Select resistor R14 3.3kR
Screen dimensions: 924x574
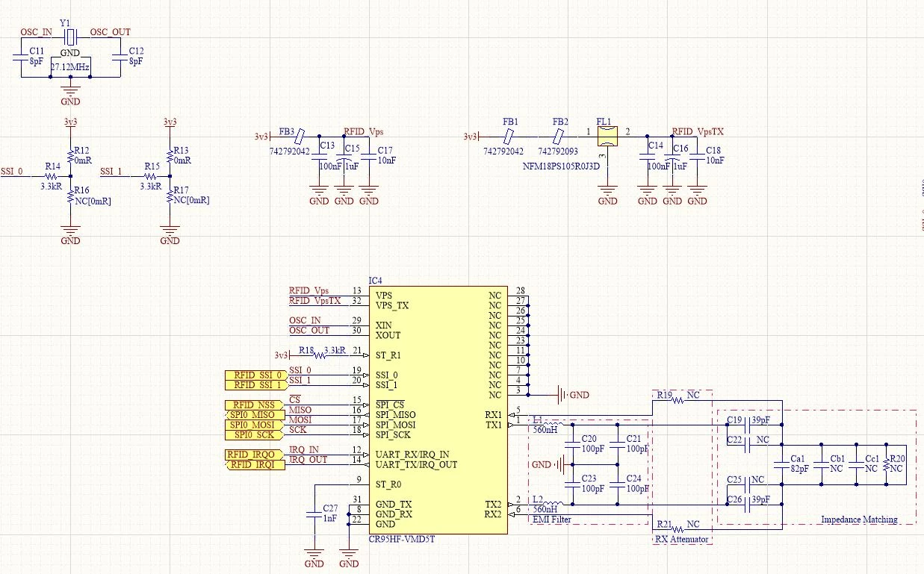point(52,175)
